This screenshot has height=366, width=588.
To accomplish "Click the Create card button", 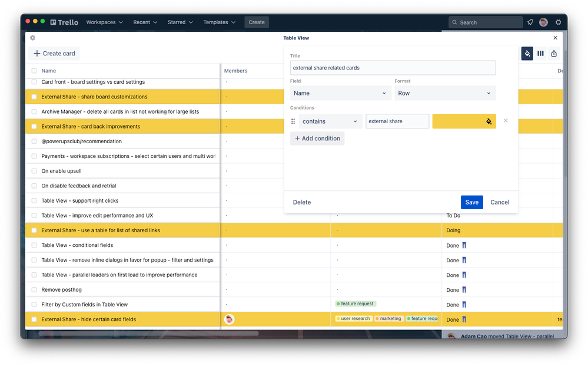I will coord(54,53).
